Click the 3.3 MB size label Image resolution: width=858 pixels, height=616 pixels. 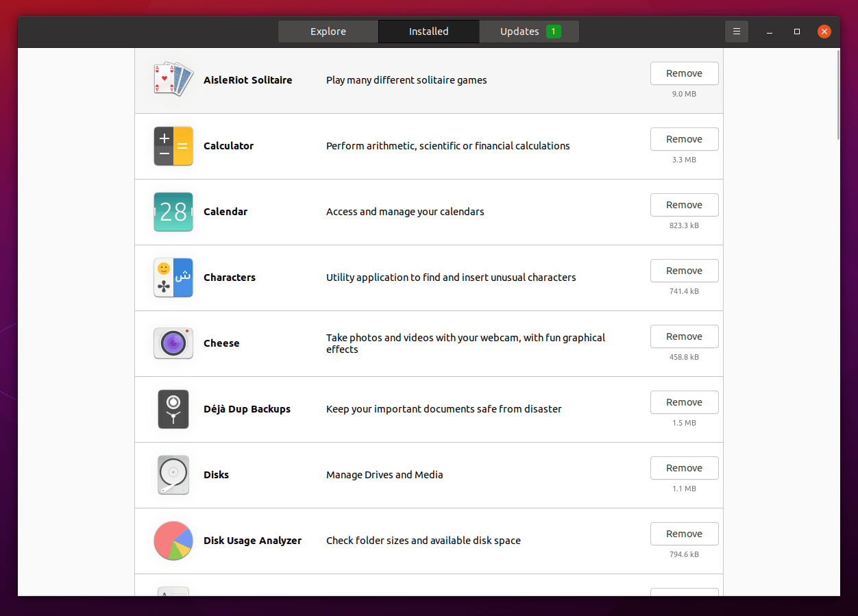tap(684, 160)
